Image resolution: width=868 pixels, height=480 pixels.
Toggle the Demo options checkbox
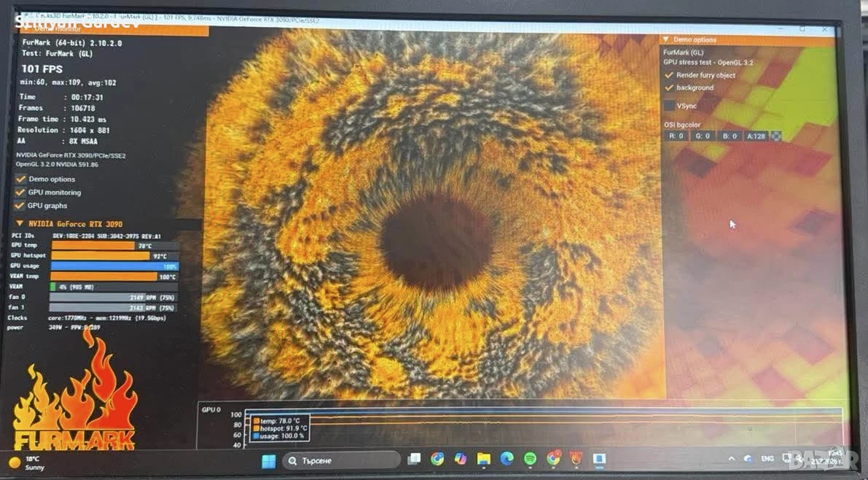tap(21, 179)
